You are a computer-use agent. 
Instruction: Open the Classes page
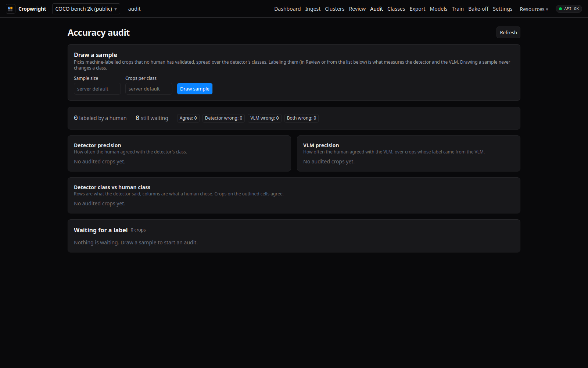pos(396,9)
